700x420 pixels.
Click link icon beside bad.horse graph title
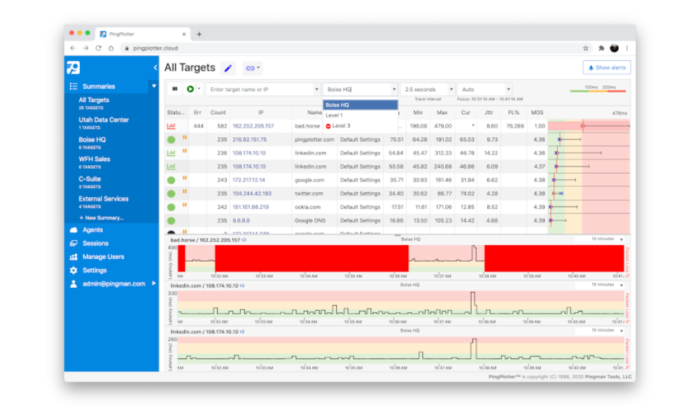tap(244, 240)
